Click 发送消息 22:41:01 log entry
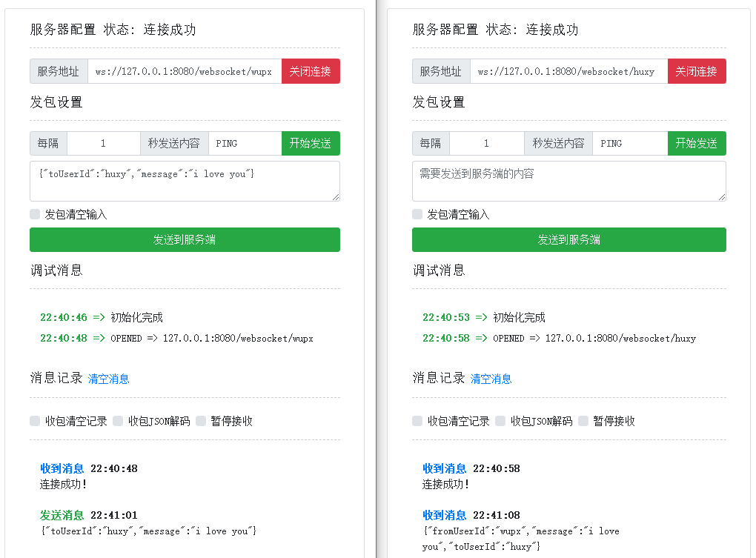The height and width of the screenshot is (558, 756). point(89,515)
